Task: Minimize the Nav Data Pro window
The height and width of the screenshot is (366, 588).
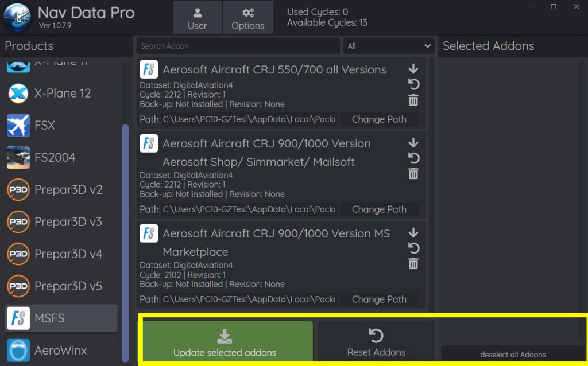Action: [531, 7]
